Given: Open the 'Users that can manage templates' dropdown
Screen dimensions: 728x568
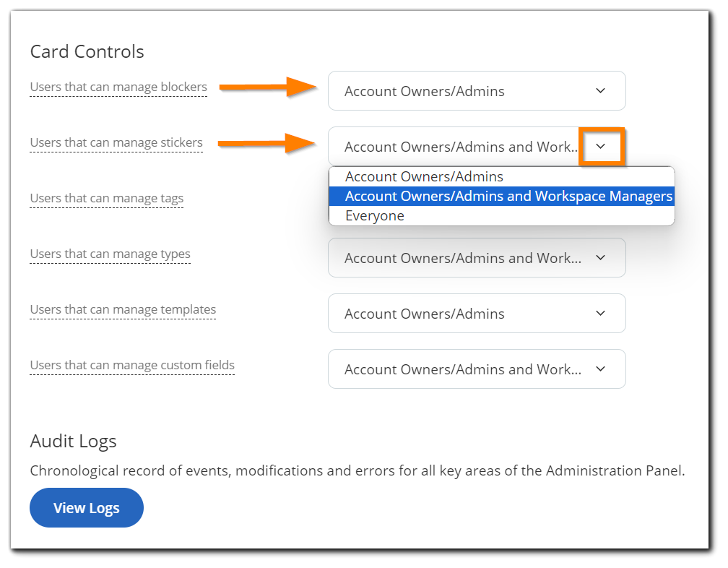Looking at the screenshot, I should pyautogui.click(x=477, y=313).
